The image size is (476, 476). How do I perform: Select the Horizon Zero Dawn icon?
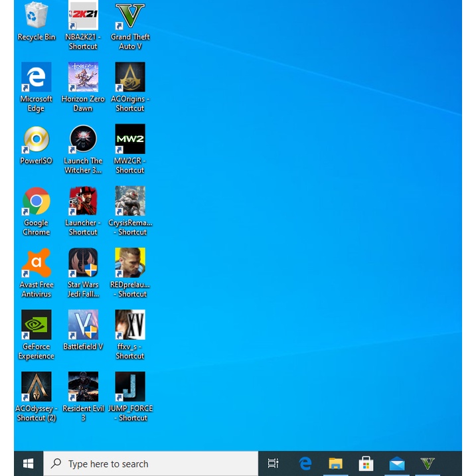click(83, 78)
